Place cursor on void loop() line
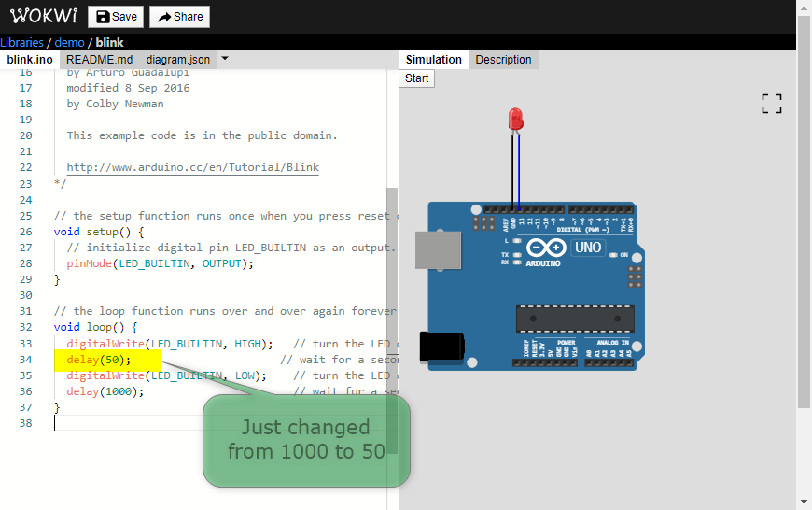This screenshot has width=812, height=510. (96, 327)
